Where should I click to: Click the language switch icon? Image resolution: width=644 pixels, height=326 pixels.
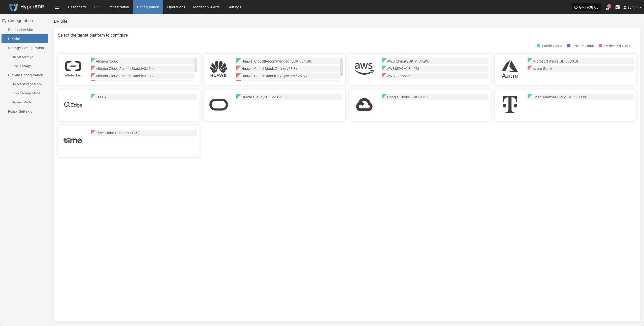click(x=618, y=7)
